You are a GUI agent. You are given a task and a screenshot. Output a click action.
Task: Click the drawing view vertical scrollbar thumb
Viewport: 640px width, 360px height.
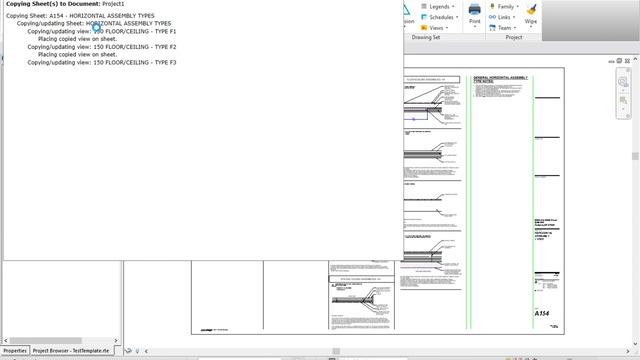pos(635,156)
